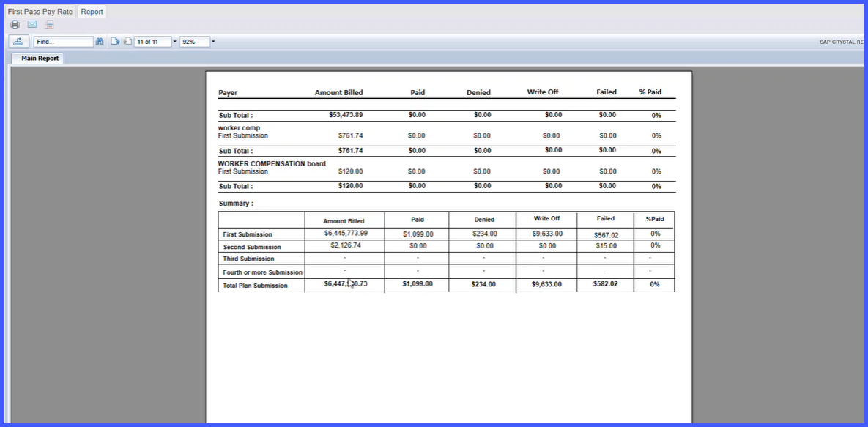Click the worker comp payer name
Viewport: 868px width, 427px height.
[x=239, y=128]
